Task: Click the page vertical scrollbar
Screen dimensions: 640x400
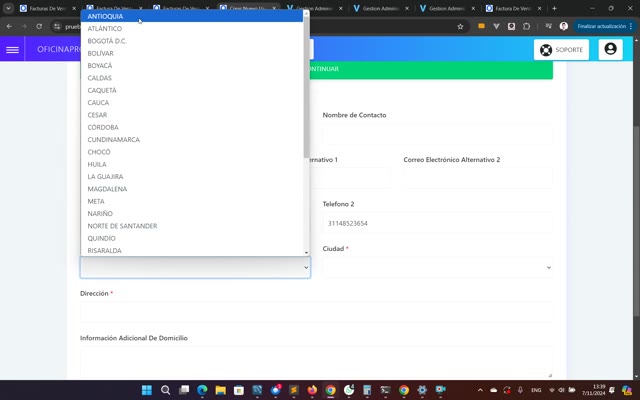Action: [636, 220]
